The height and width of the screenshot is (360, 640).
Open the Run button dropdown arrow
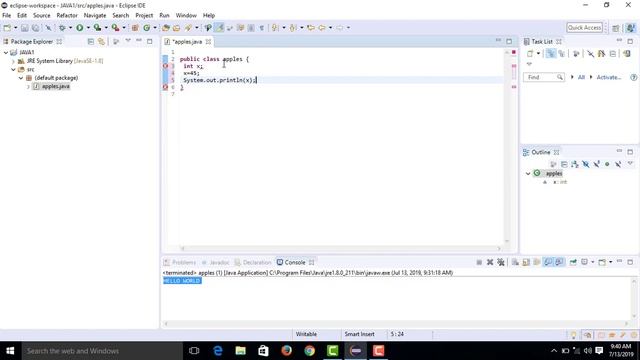[88, 28]
